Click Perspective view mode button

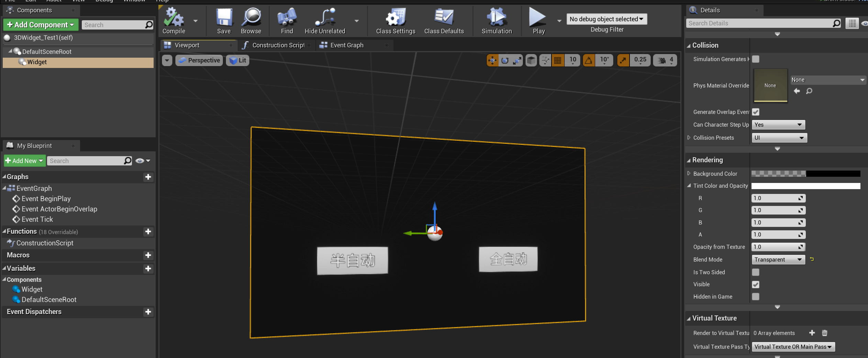(x=199, y=60)
